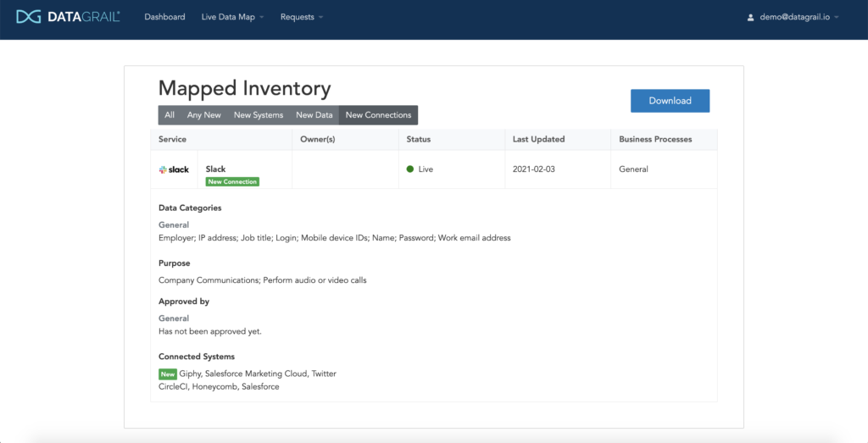Open the Live Data Map dropdown menu
The height and width of the screenshot is (443, 868).
232,17
